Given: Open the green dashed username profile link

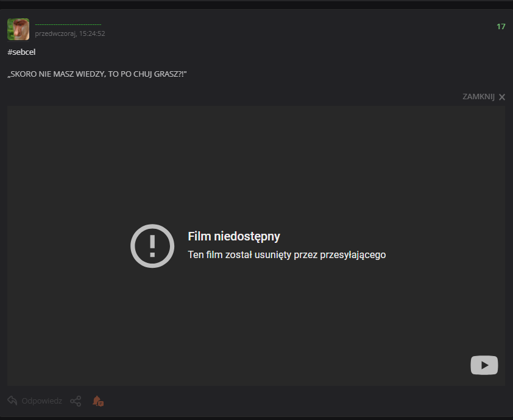Looking at the screenshot, I should (68, 24).
